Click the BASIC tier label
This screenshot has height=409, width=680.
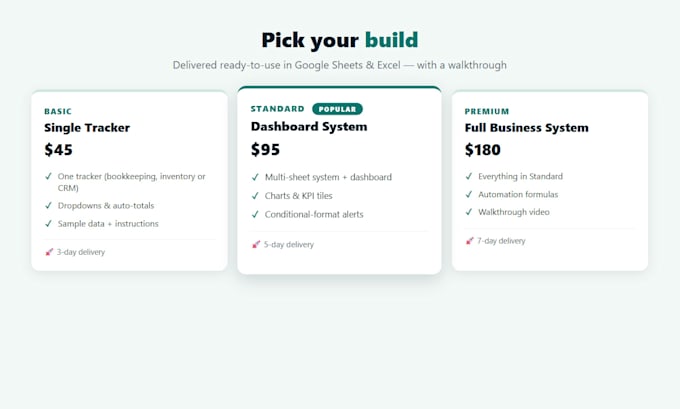[58, 111]
